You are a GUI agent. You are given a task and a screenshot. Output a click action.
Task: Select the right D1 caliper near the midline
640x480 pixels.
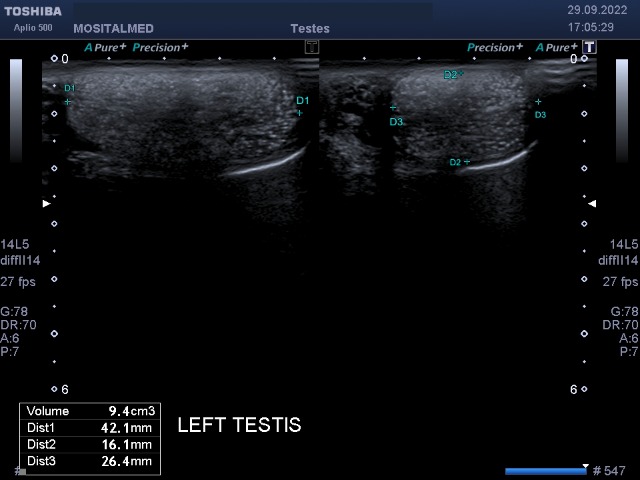coord(298,113)
